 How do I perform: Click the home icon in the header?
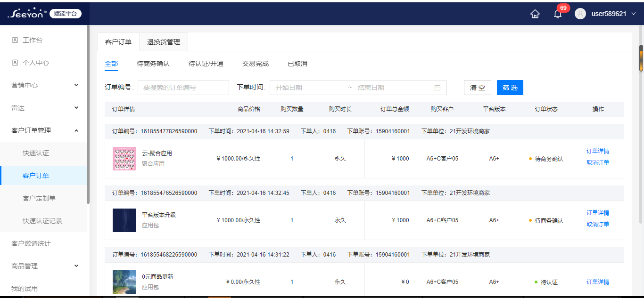click(x=535, y=14)
